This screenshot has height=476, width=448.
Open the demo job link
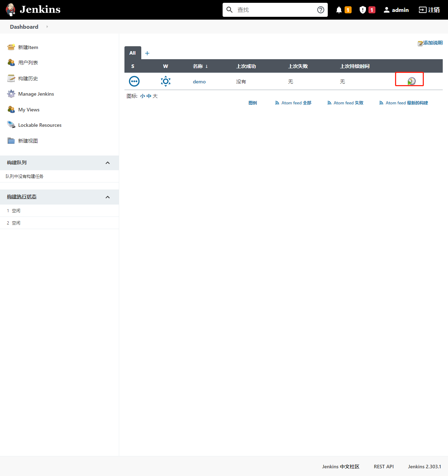coord(199,82)
